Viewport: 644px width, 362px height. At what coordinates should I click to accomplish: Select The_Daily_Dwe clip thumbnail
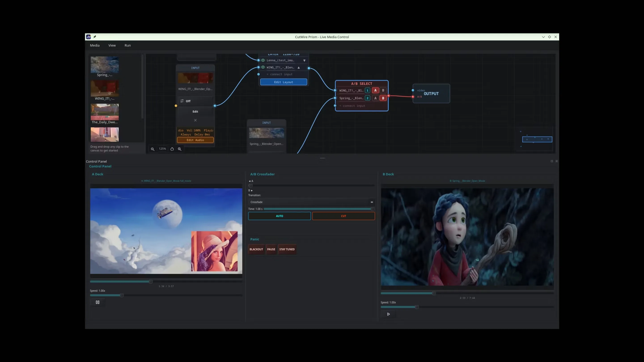104,112
